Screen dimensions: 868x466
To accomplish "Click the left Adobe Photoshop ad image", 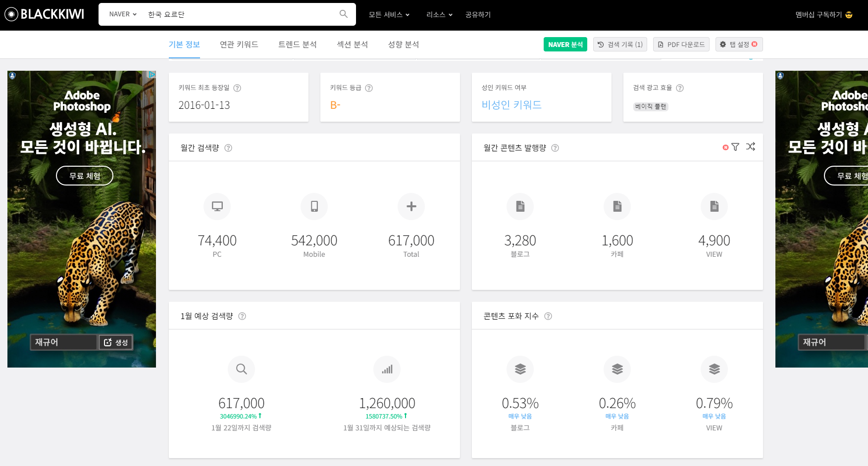I will tap(82, 219).
